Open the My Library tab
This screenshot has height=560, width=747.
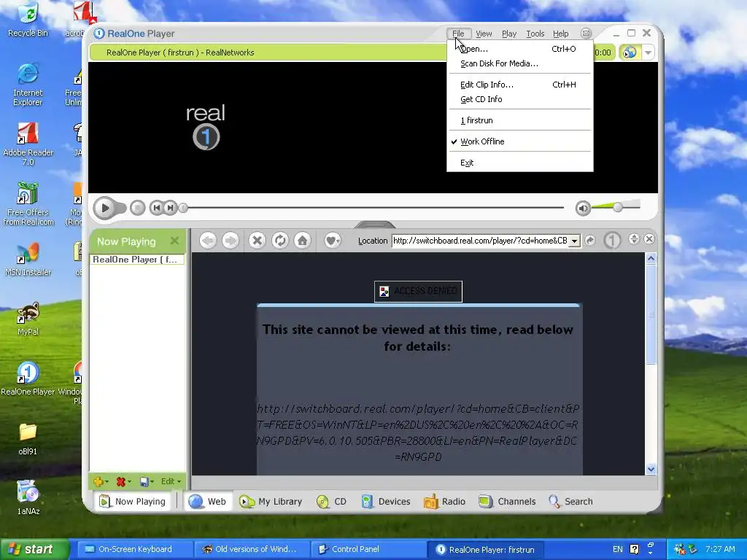pyautogui.click(x=271, y=502)
